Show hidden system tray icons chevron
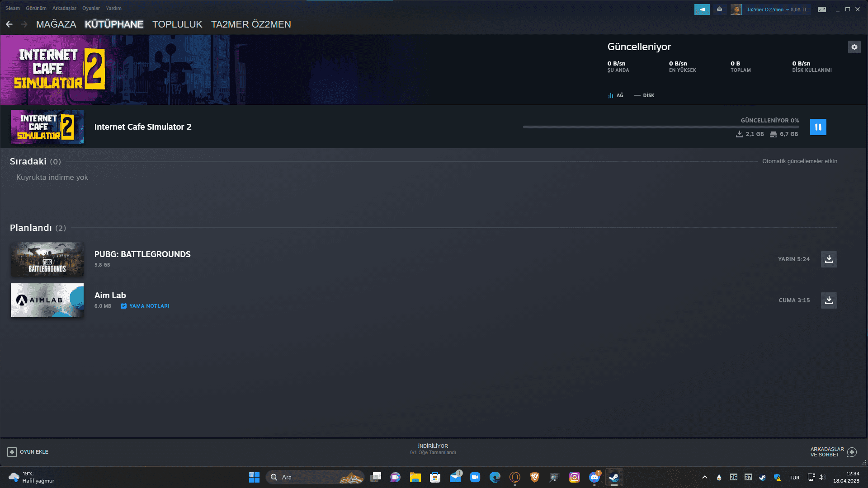This screenshot has width=868, height=488. click(704, 477)
